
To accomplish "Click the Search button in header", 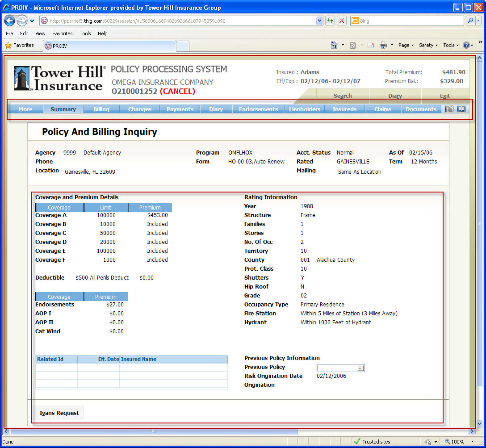I will coord(343,96).
